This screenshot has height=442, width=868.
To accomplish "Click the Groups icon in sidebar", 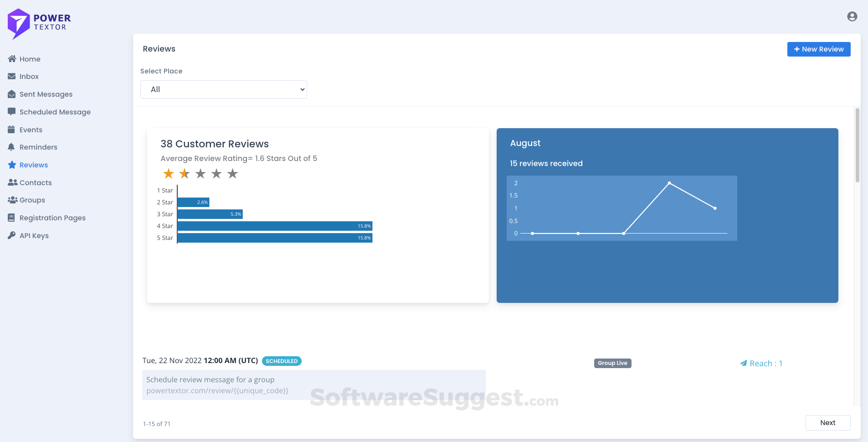I will [11, 200].
